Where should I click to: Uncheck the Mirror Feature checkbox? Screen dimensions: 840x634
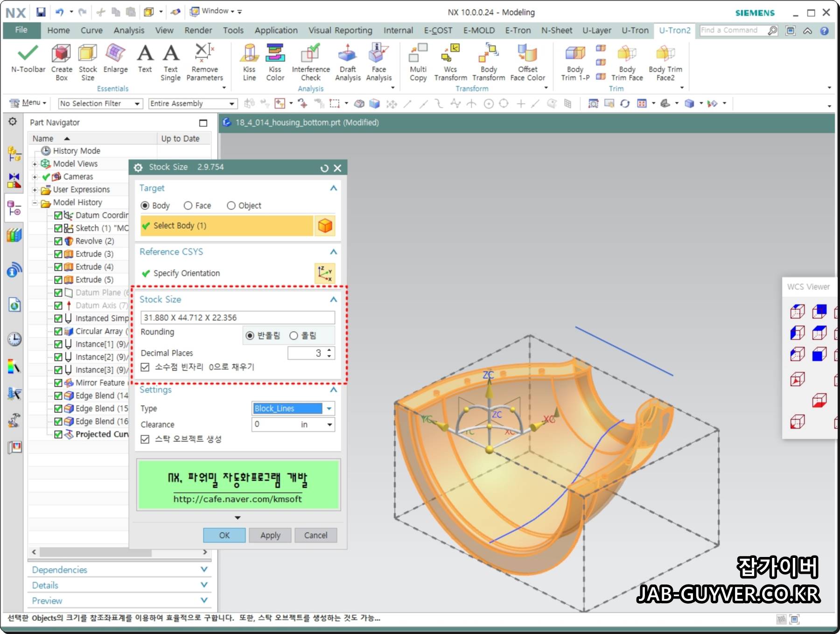coord(58,383)
